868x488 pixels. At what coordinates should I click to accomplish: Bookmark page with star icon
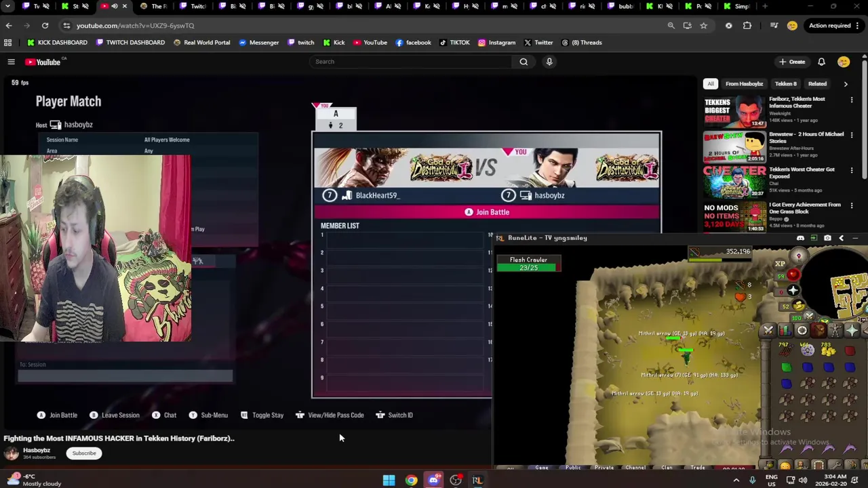click(x=703, y=25)
